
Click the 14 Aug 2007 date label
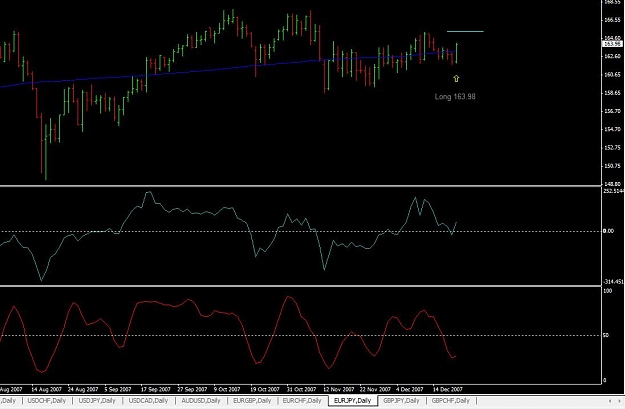click(46, 389)
